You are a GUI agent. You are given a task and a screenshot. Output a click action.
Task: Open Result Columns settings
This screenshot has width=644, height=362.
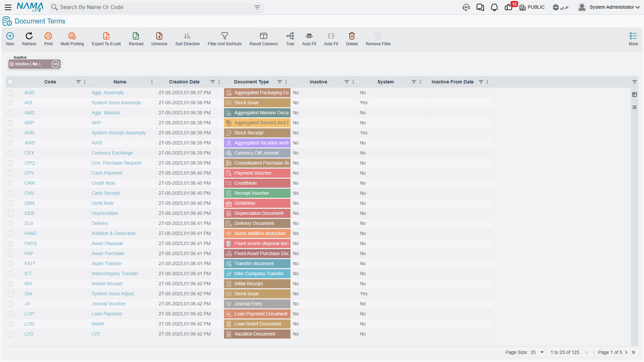point(264,36)
